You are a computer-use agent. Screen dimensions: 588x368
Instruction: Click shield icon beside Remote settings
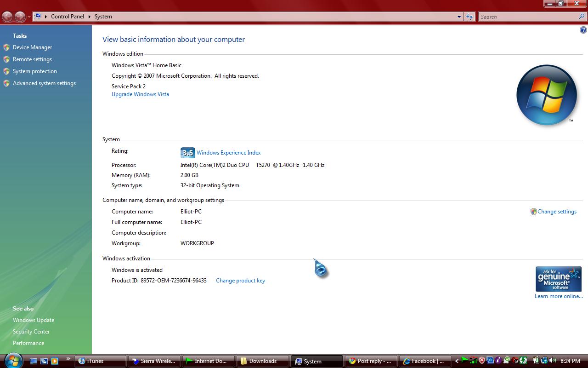[x=6, y=59]
